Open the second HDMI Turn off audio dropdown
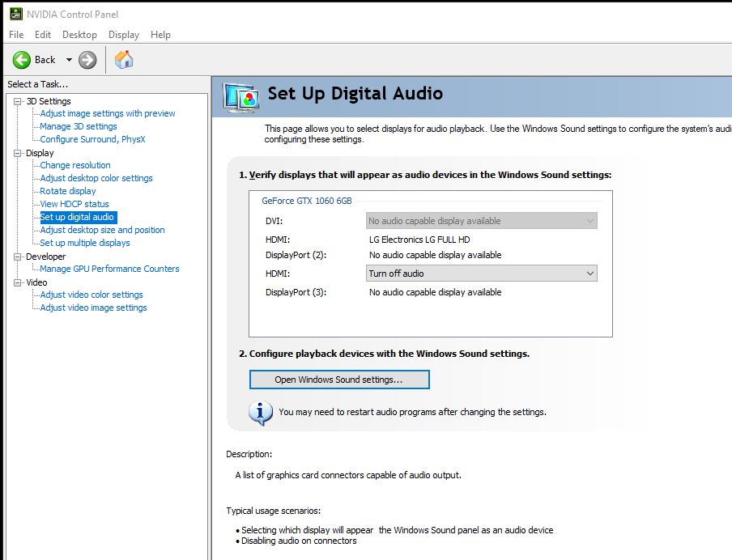The image size is (732, 560). 481,274
